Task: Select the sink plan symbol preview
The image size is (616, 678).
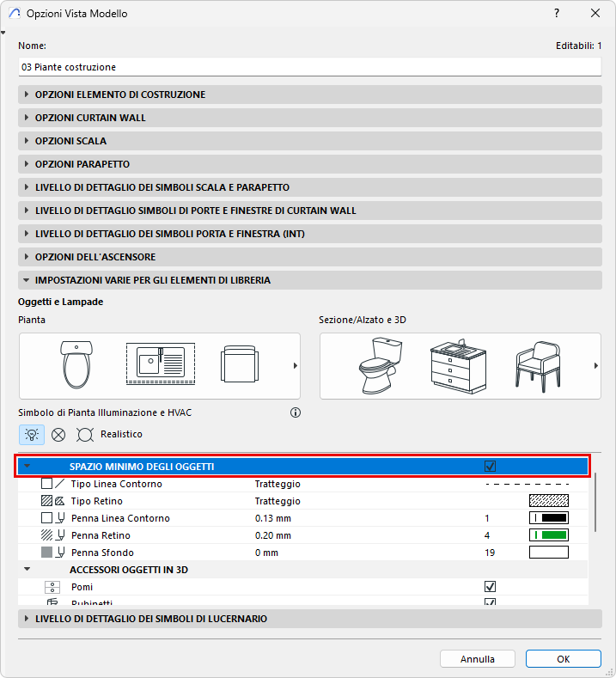Action: tap(161, 363)
